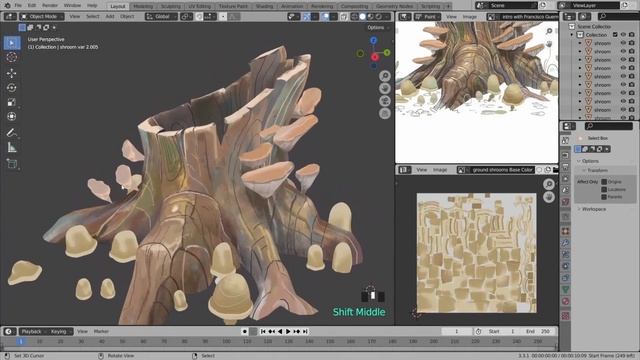Click the 3D viewport pan hand icon
The width and height of the screenshot is (640, 360).
click(384, 89)
